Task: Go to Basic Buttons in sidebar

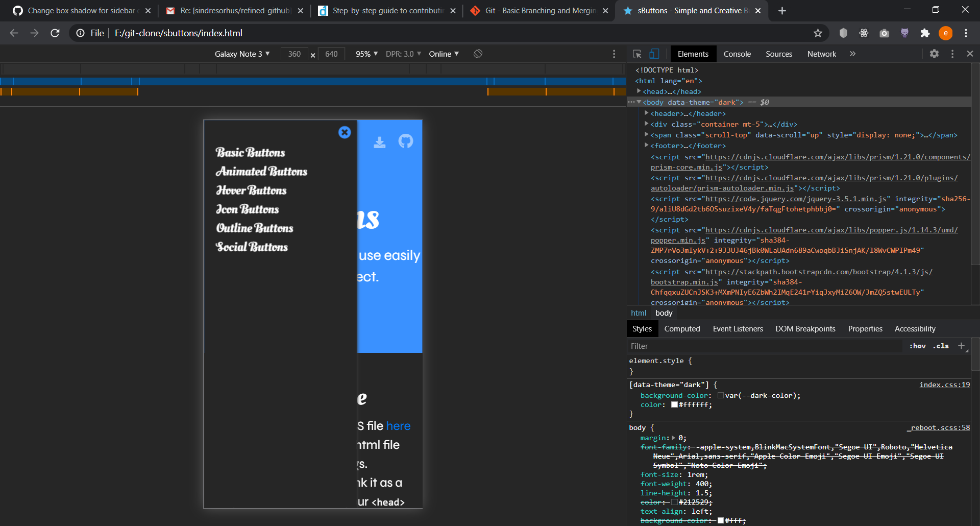Action: click(x=250, y=152)
